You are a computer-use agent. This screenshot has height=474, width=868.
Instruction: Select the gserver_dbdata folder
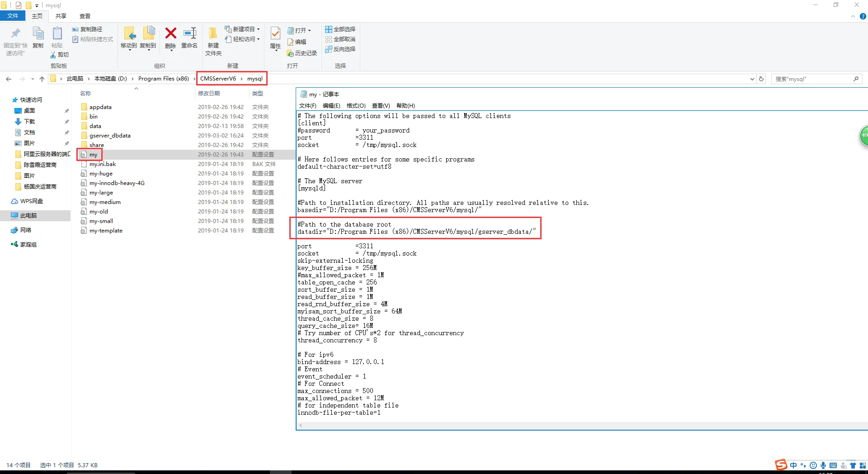[110, 136]
